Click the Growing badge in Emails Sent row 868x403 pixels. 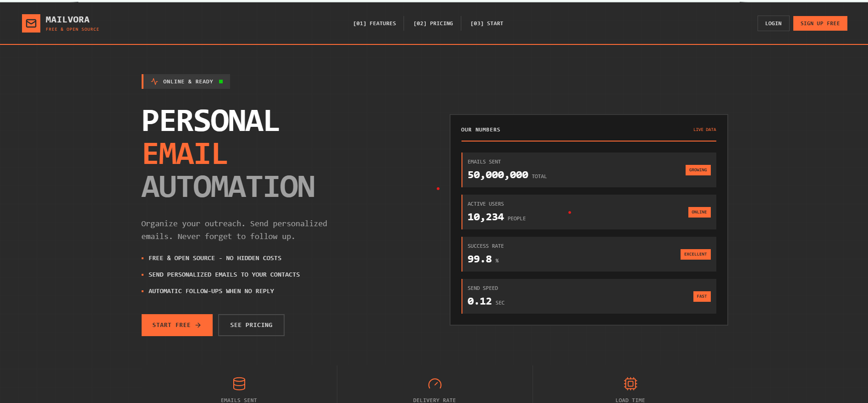coord(698,170)
